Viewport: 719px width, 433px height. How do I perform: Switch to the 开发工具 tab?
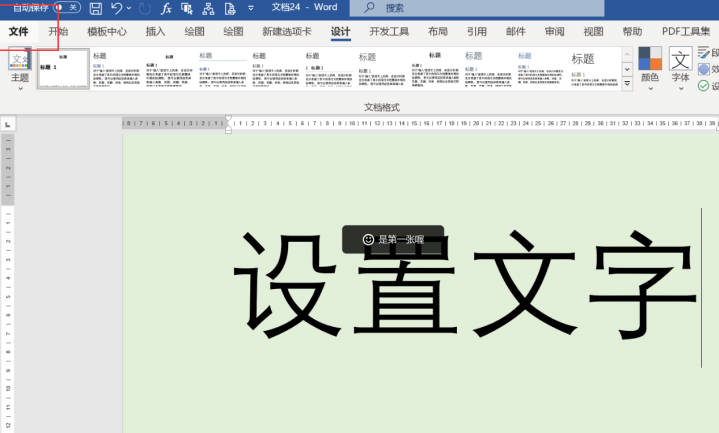click(389, 31)
